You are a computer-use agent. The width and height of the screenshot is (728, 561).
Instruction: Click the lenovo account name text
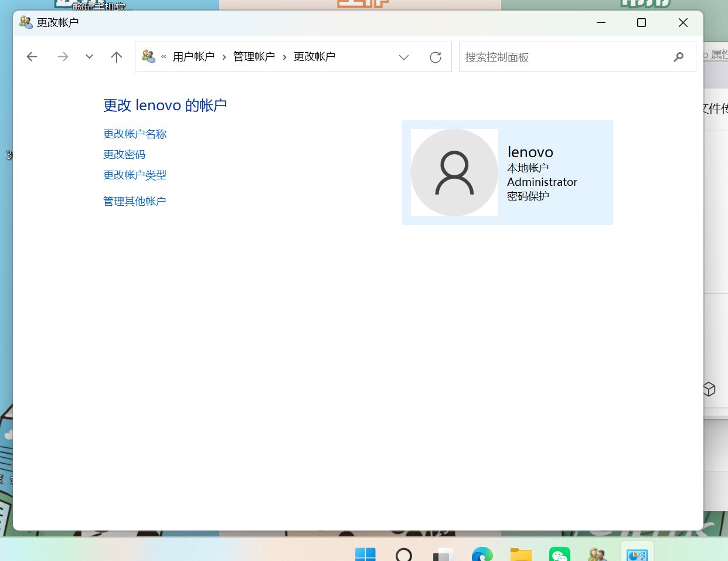click(x=530, y=152)
